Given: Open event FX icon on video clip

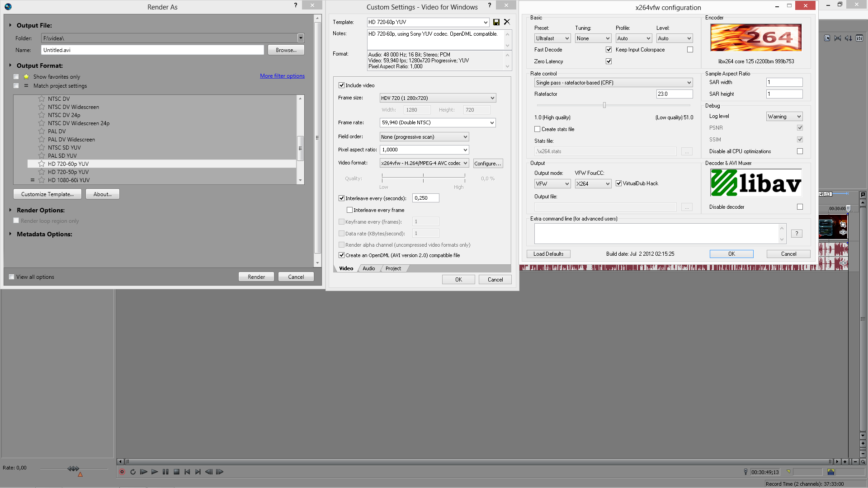Looking at the screenshot, I should click(x=843, y=232).
